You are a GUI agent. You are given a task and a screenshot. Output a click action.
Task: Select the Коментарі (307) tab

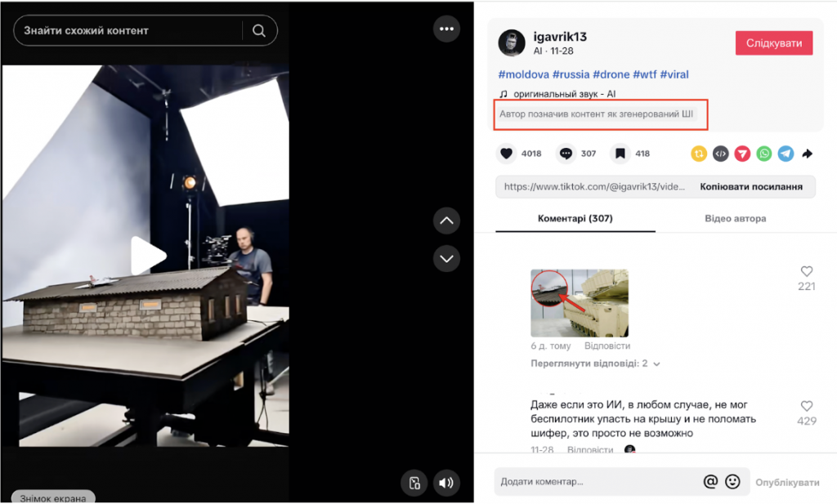pos(575,219)
